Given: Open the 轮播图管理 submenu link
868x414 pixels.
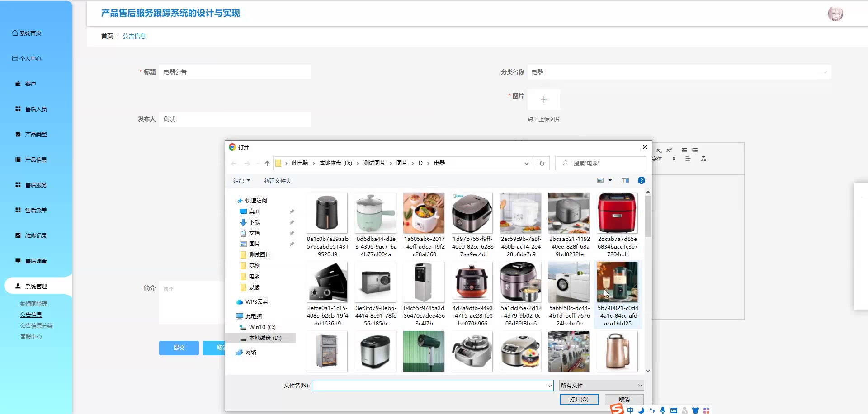Looking at the screenshot, I should 33,304.
